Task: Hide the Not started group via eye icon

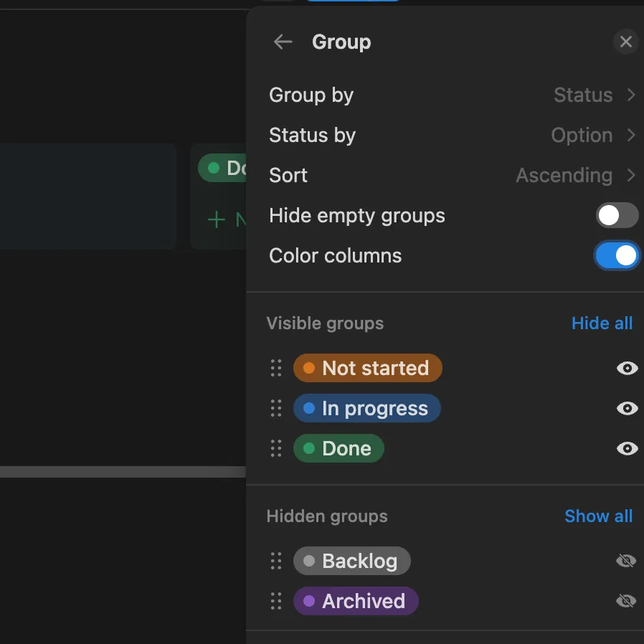Action: click(628, 368)
